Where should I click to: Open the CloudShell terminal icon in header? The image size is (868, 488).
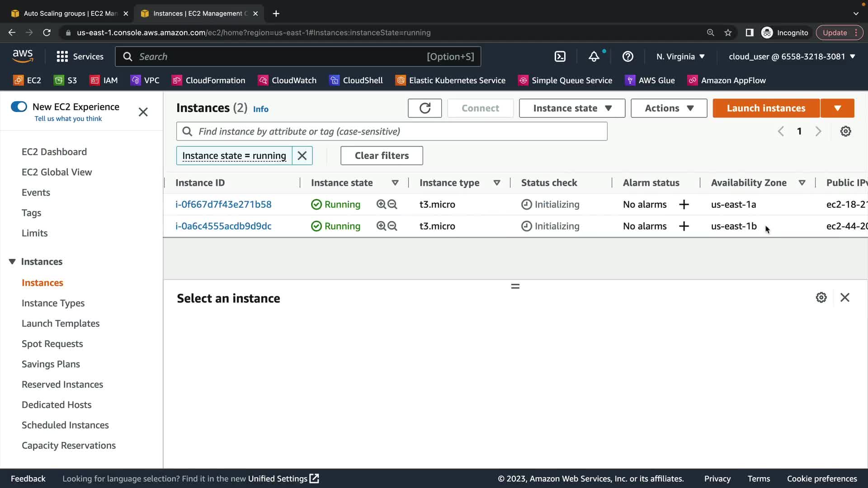pyautogui.click(x=560, y=56)
